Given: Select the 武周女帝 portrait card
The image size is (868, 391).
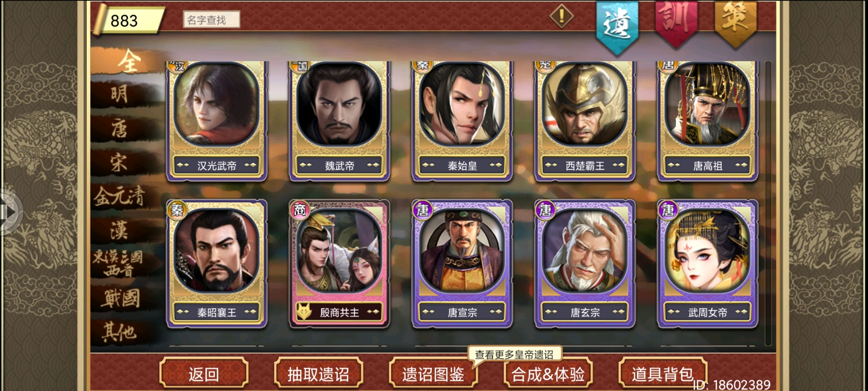Looking at the screenshot, I should 707,264.
